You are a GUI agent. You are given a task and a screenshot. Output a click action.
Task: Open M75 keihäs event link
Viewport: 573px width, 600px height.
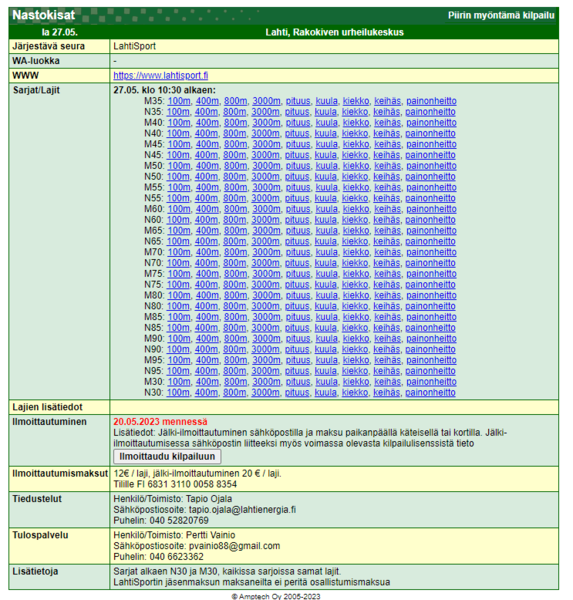click(x=388, y=274)
